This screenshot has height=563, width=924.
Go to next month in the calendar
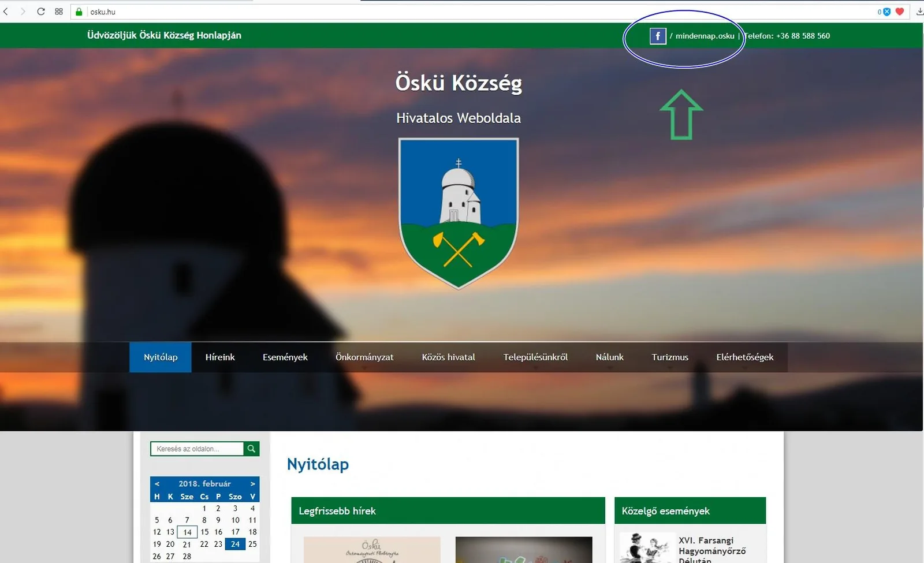coord(252,483)
